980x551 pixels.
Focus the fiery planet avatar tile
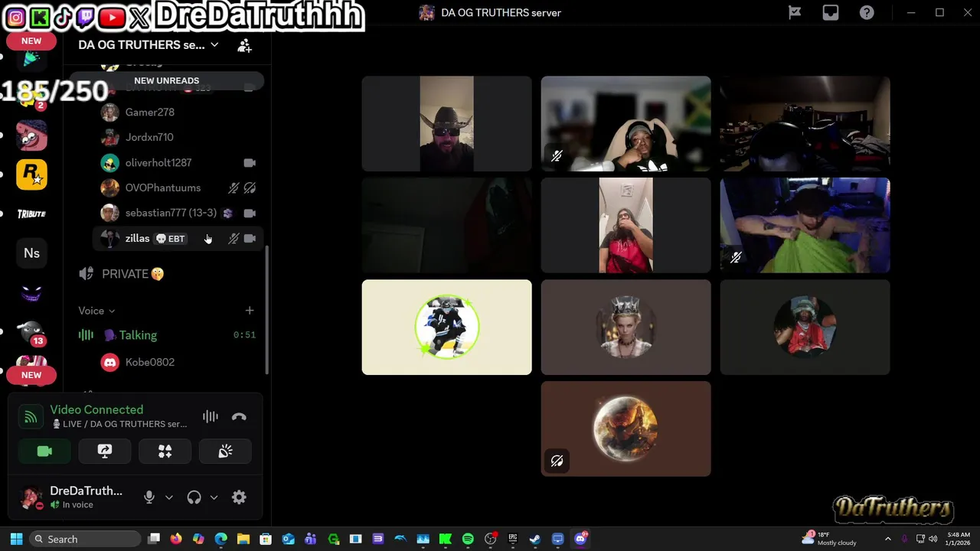(626, 429)
